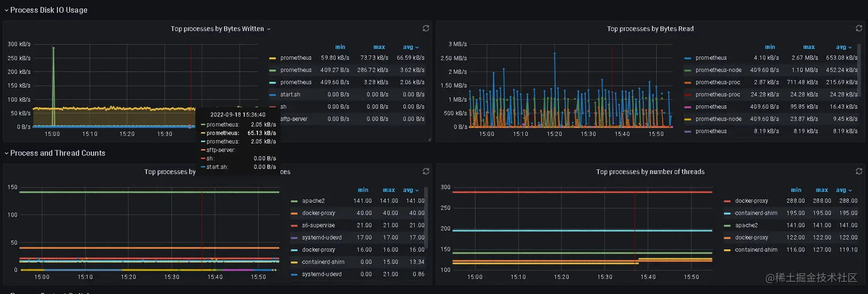Click yellow swatch of prometheus 59.80 kB/s series

(273, 58)
